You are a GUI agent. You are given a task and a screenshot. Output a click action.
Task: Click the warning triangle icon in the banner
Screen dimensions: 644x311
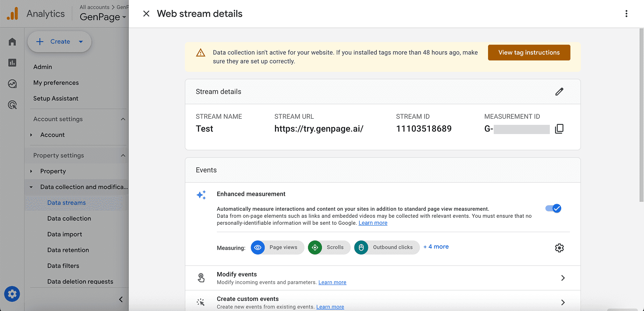pos(201,53)
